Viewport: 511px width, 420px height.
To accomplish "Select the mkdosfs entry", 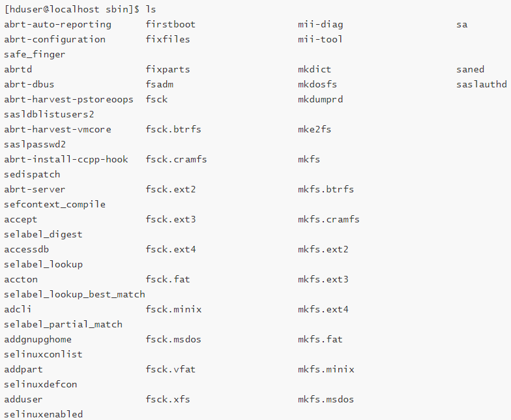I will click(317, 85).
